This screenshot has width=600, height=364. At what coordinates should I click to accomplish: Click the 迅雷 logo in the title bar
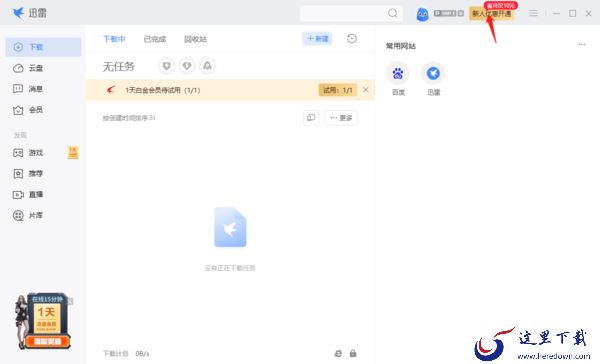[x=29, y=13]
